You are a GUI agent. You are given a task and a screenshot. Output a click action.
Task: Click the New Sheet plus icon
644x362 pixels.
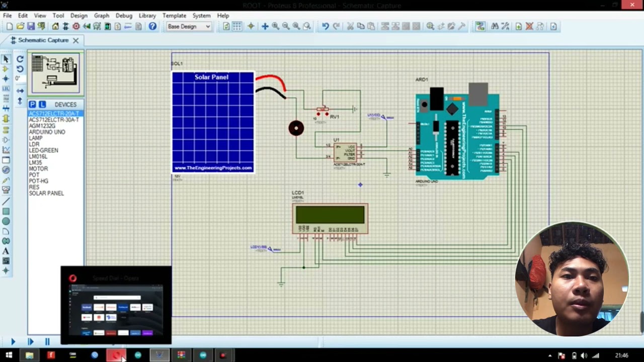click(519, 26)
